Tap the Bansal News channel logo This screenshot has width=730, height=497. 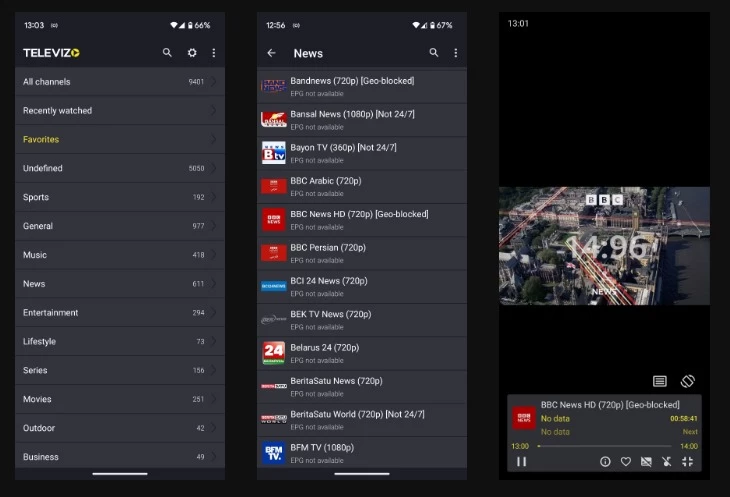(x=273, y=120)
